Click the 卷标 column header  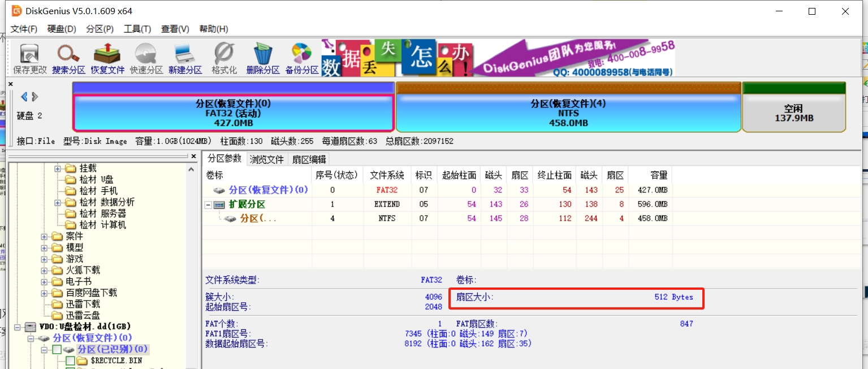(257, 175)
